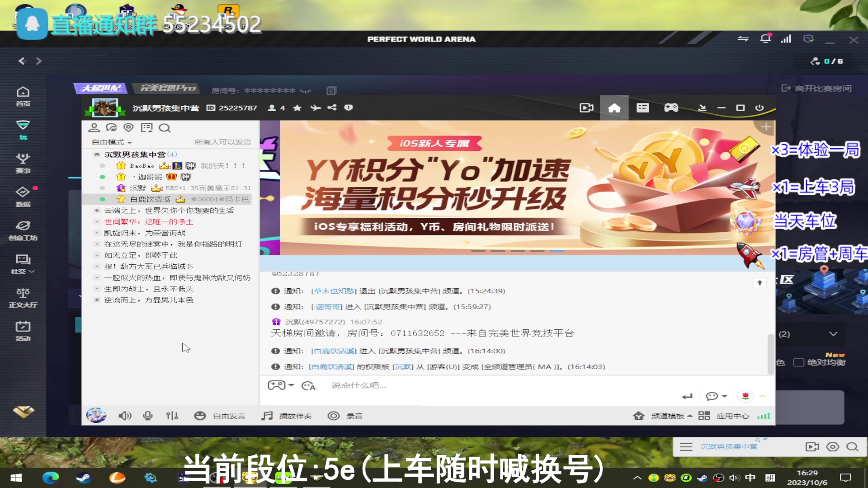868x488 pixels.
Task: Open the member list person icon
Action: pyautogui.click(x=94, y=128)
